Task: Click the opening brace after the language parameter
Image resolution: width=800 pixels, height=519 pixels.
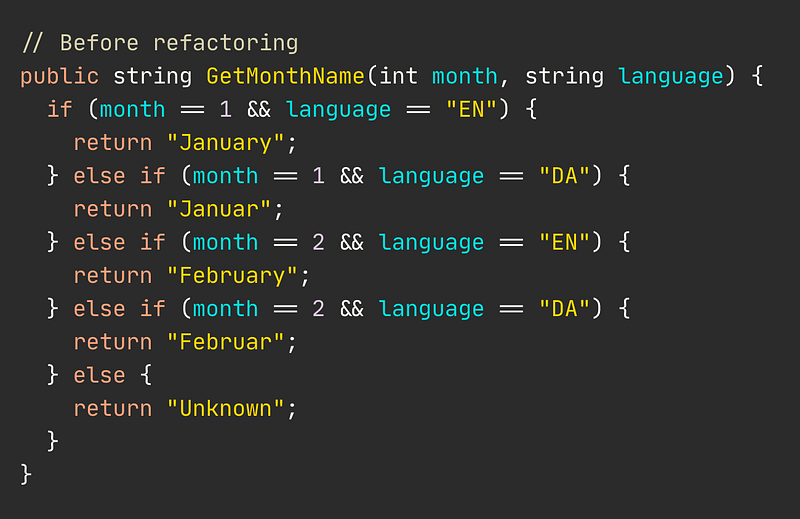Action: [758, 76]
